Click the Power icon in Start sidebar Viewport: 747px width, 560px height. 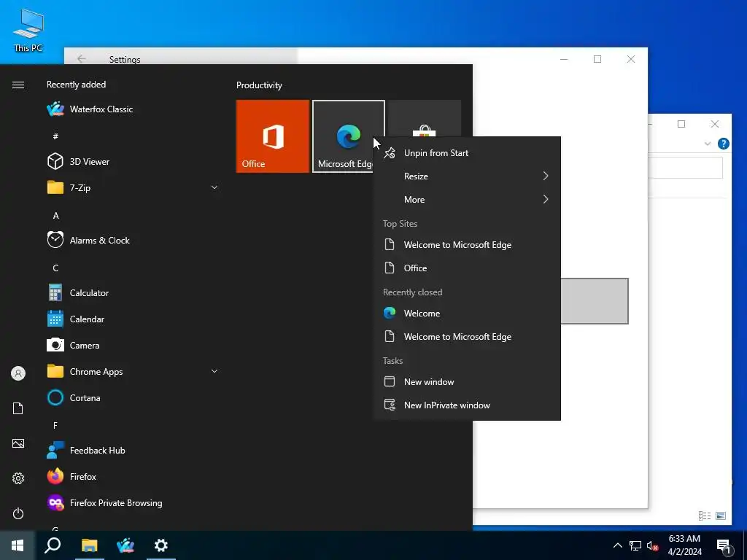(x=18, y=513)
